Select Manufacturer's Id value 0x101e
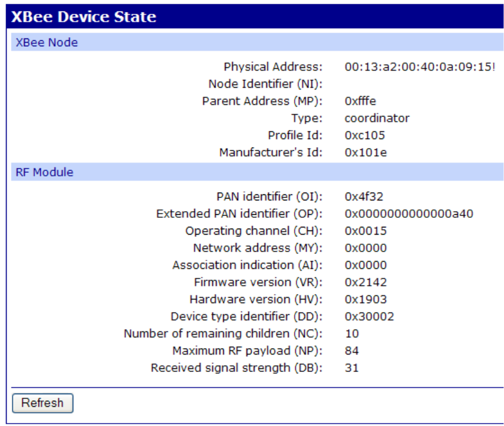 (366, 152)
